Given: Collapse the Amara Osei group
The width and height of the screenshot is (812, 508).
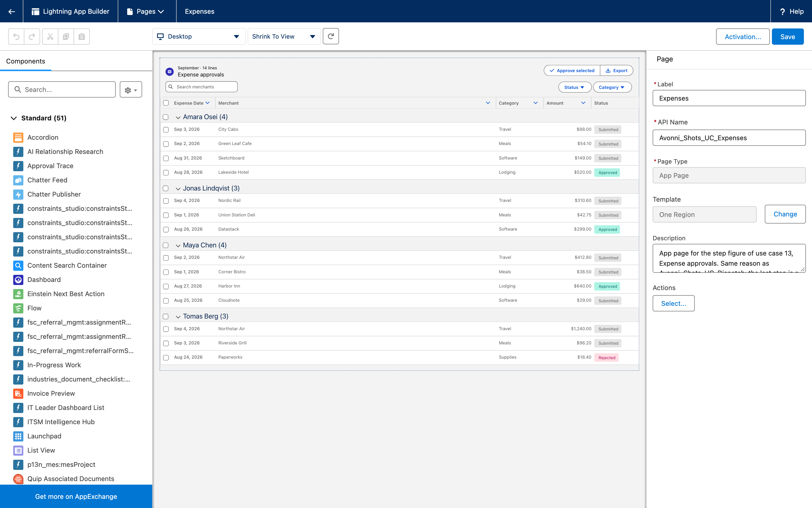Looking at the screenshot, I should coord(178,117).
